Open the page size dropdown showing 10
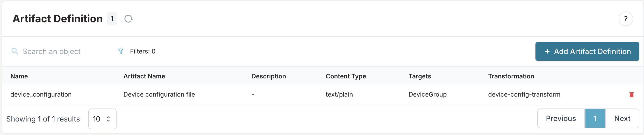644x135 pixels. point(102,119)
